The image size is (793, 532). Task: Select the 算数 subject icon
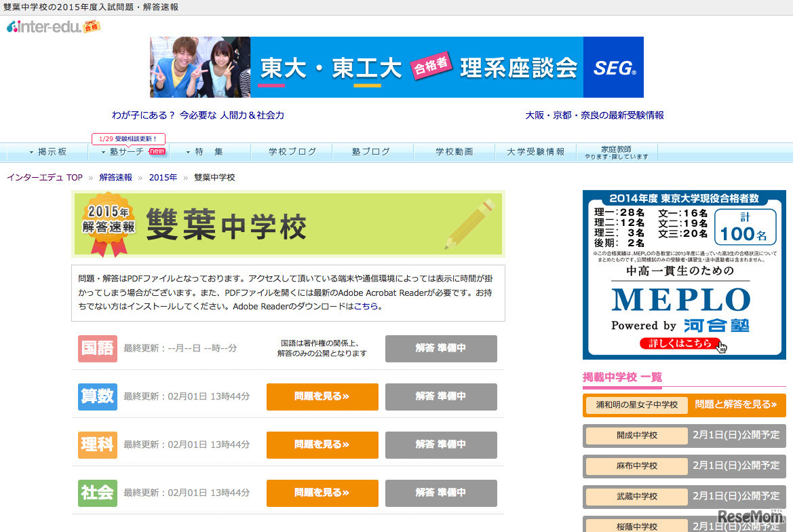pyautogui.click(x=99, y=397)
